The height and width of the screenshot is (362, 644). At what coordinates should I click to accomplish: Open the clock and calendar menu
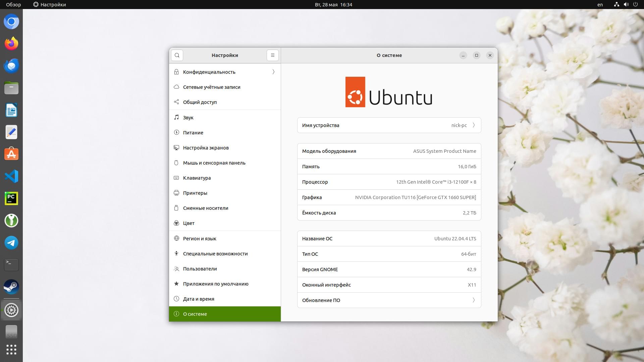point(333,5)
